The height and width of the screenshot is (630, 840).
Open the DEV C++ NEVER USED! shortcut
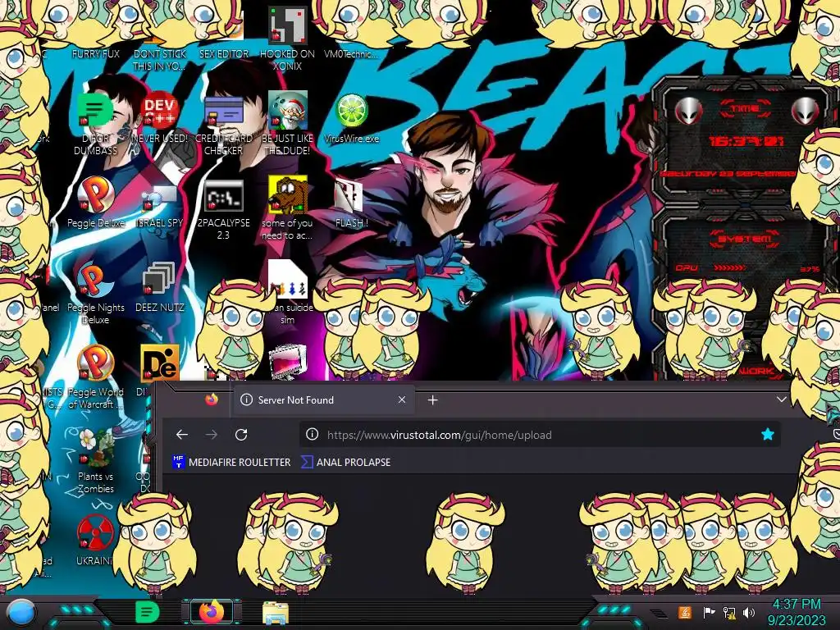pyautogui.click(x=159, y=111)
